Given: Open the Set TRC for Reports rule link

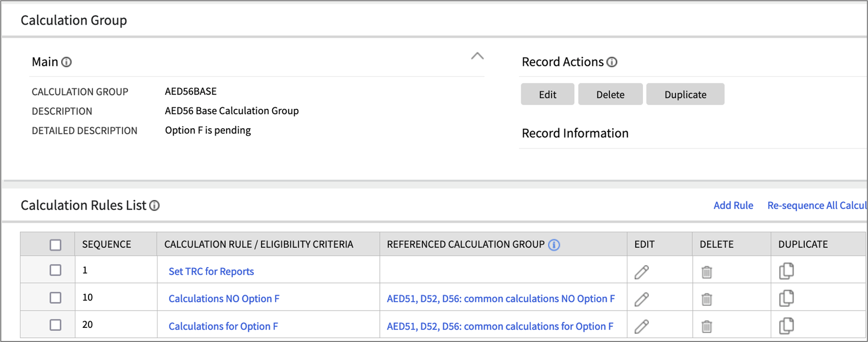Looking at the screenshot, I should click(211, 271).
